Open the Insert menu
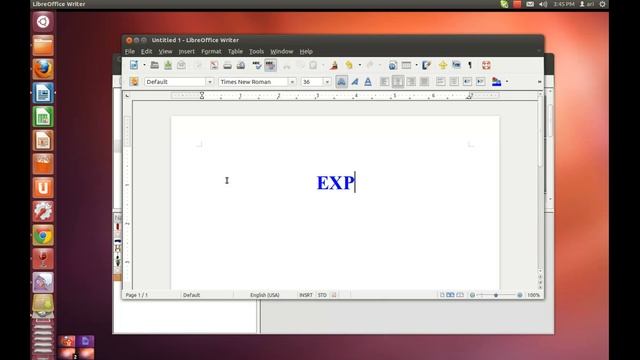The height and width of the screenshot is (360, 640). [187, 51]
